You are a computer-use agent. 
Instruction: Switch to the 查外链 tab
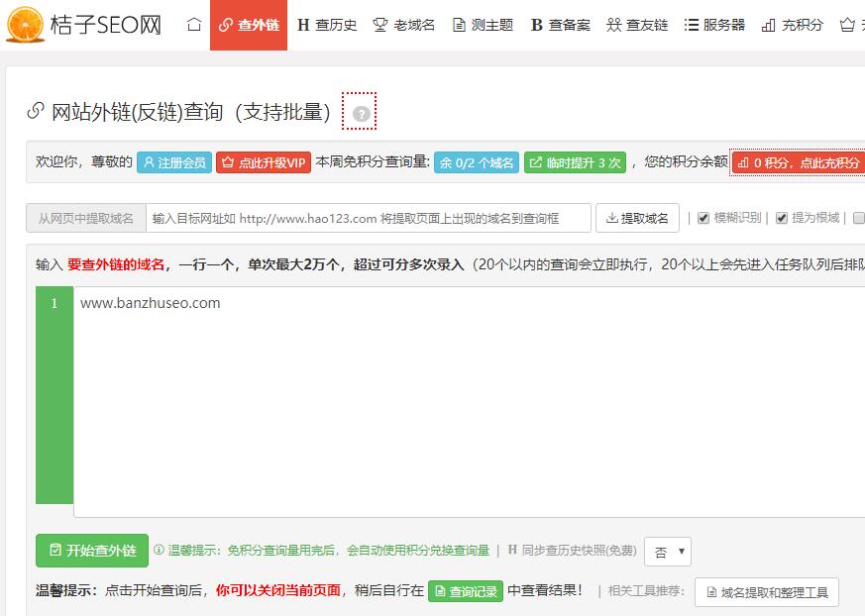point(251,25)
